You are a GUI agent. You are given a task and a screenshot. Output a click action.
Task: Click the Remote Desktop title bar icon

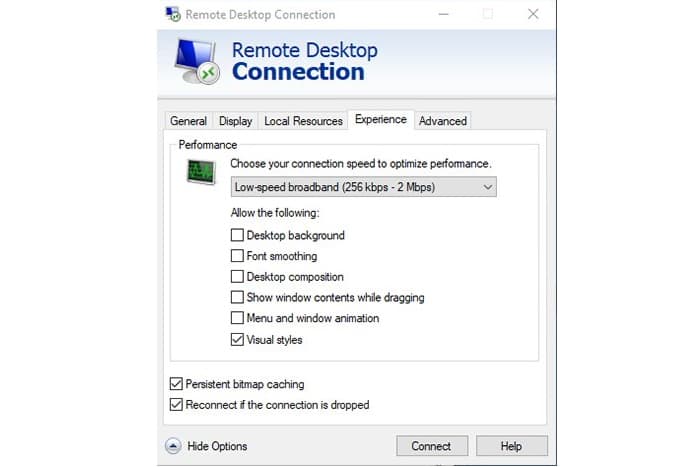[x=173, y=14]
